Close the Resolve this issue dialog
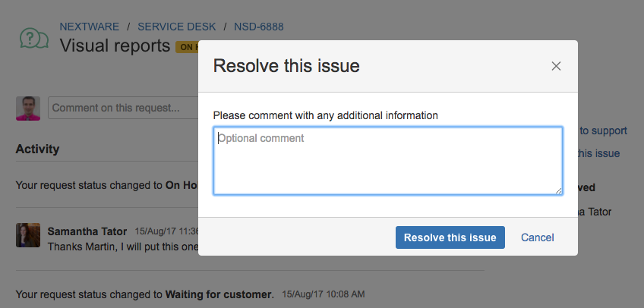644x308 pixels. pyautogui.click(x=556, y=66)
